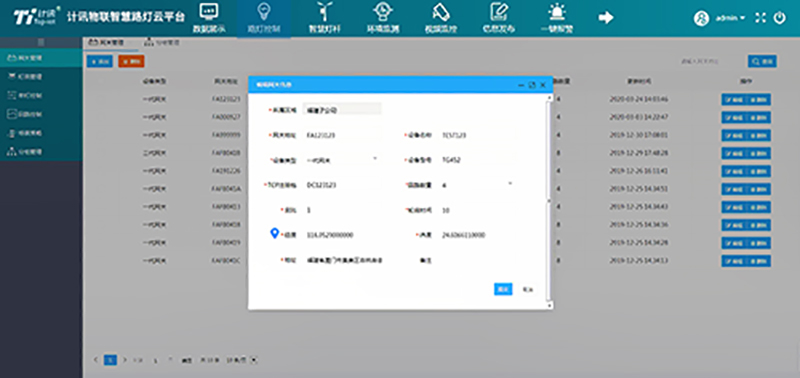Open the page size selector in pagination
This screenshot has height=378, width=800.
pyautogui.click(x=243, y=360)
